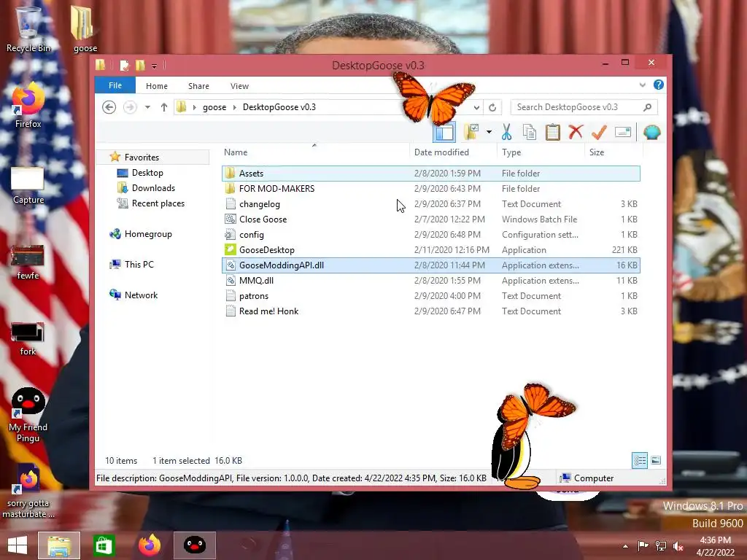Sort files by the Name column
This screenshot has width=747, height=560.
[x=314, y=152]
